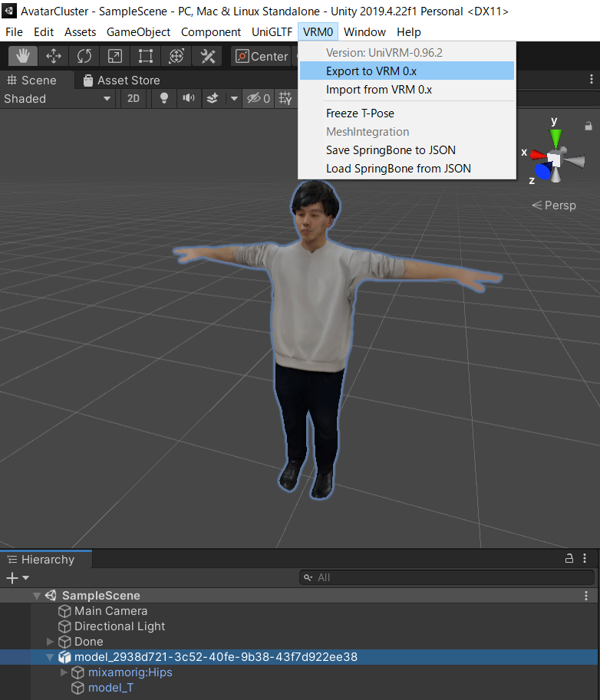This screenshot has height=700, width=600.
Task: Open the Hierarchy panel options menu
Action: point(585,558)
